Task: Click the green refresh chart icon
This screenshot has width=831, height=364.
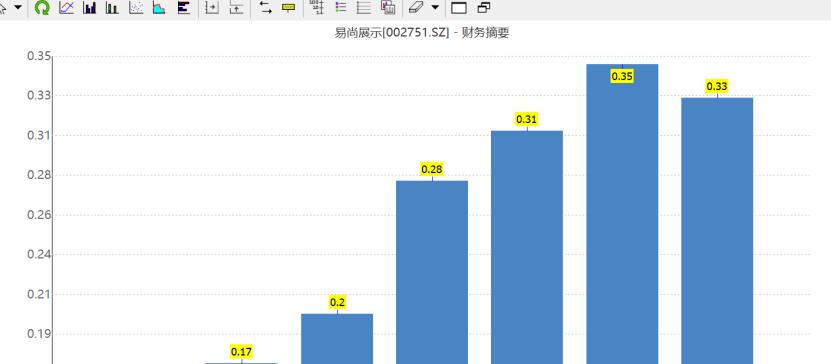Action: (x=41, y=7)
